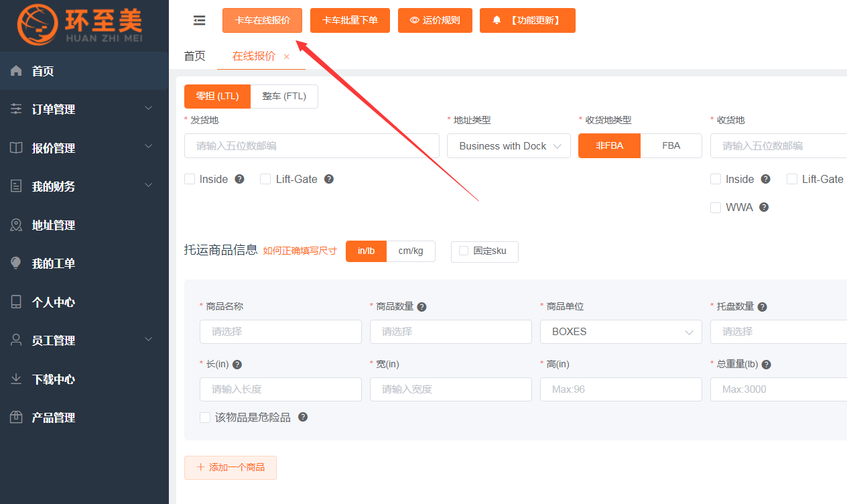The height and width of the screenshot is (504, 847).
Task: Close the 在线报价 tab
Action: (x=287, y=57)
